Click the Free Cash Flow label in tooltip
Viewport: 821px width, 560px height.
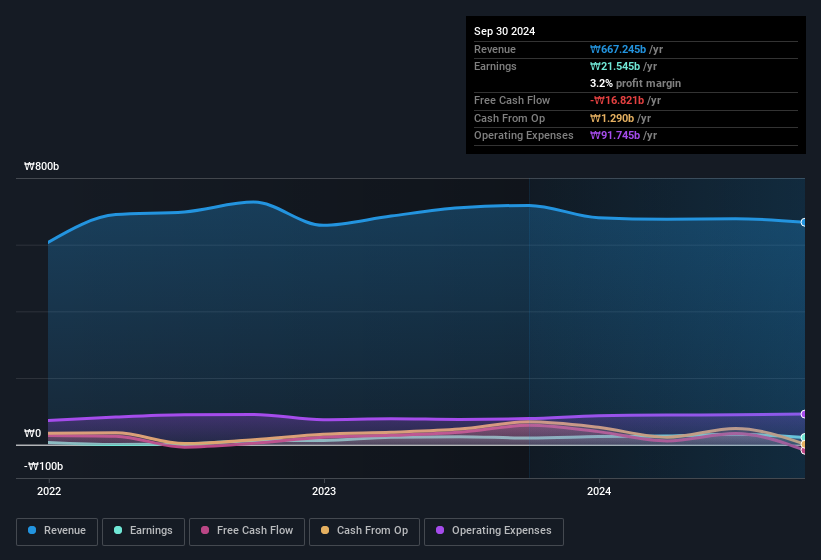(x=512, y=100)
